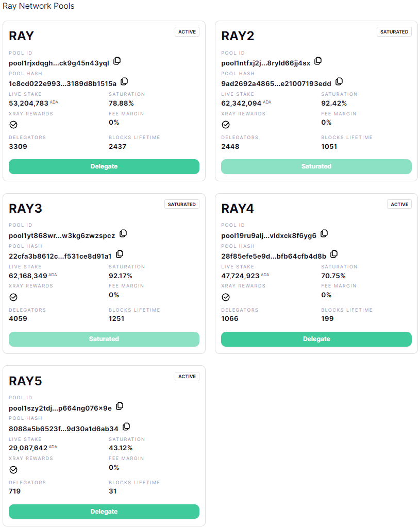Copy the RAY5 pool hash
420x527 pixels.
tap(126, 427)
